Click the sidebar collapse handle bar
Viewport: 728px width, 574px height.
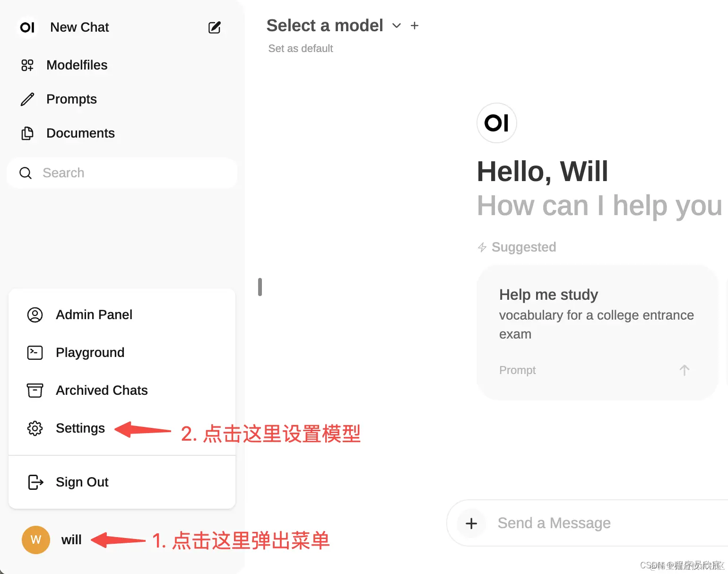tap(260, 287)
